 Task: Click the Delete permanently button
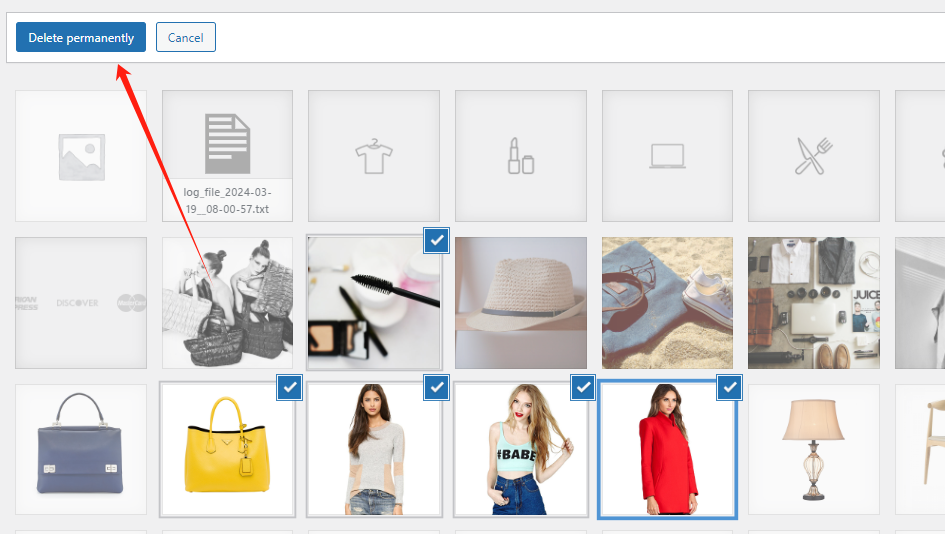pyautogui.click(x=81, y=38)
